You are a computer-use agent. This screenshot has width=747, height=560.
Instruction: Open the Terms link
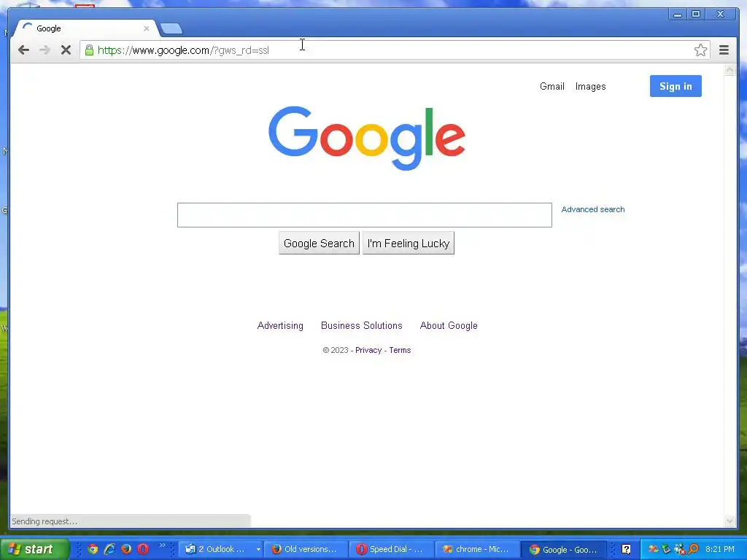(x=400, y=350)
